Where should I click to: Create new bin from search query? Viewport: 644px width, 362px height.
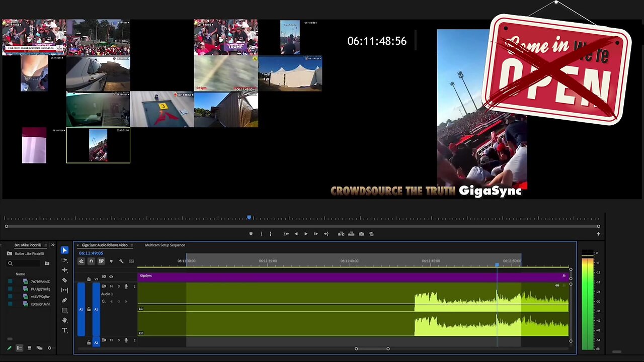[x=47, y=263]
